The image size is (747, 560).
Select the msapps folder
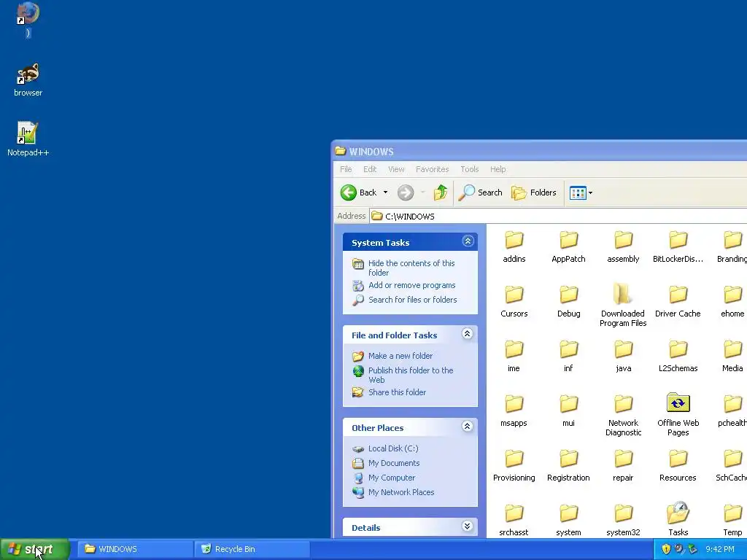(514, 411)
